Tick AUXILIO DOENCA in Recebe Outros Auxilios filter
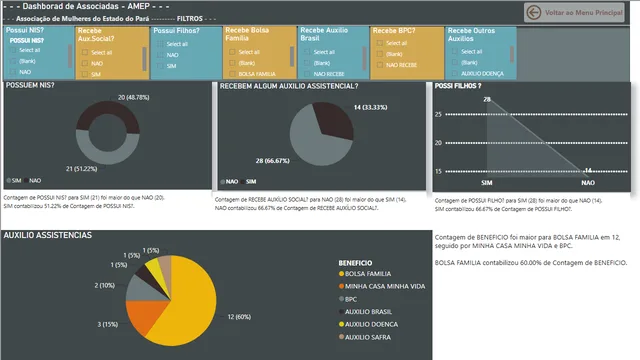 tap(455, 73)
